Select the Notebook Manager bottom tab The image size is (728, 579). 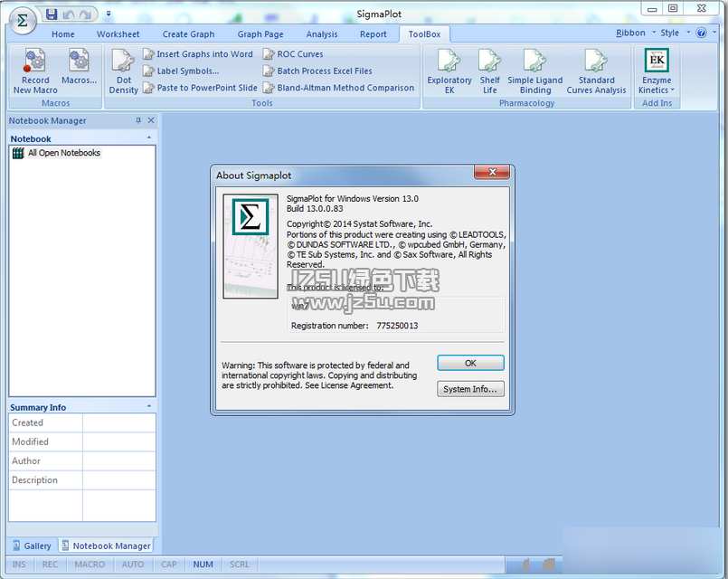click(x=107, y=546)
